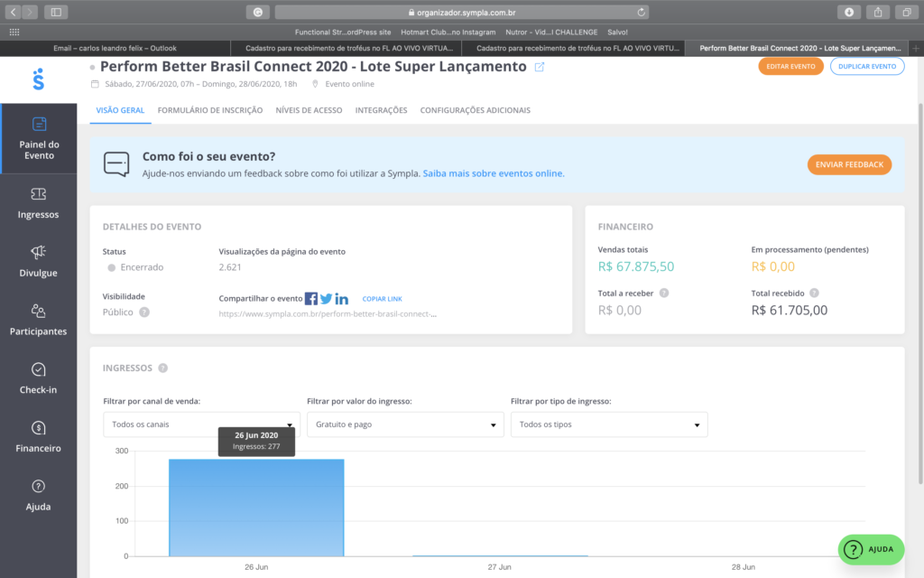This screenshot has height=578, width=924.
Task: Open the Nutror CHALLENGE bookmark
Action: click(x=551, y=33)
